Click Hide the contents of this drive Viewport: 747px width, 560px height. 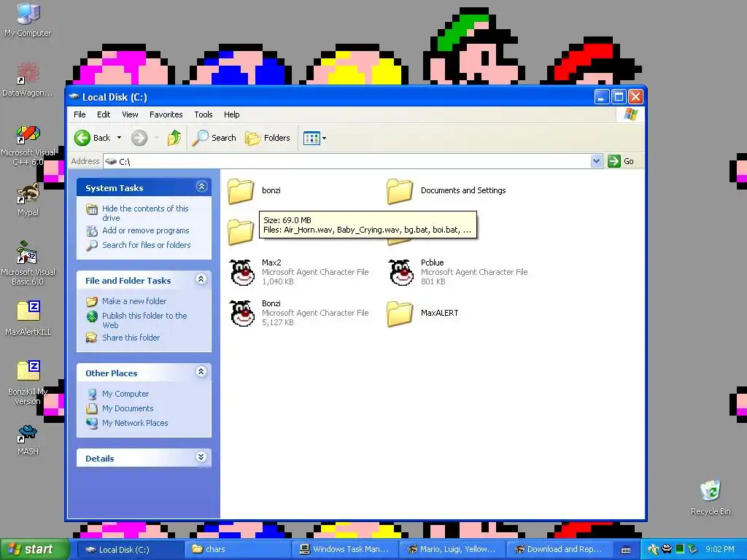point(145,213)
